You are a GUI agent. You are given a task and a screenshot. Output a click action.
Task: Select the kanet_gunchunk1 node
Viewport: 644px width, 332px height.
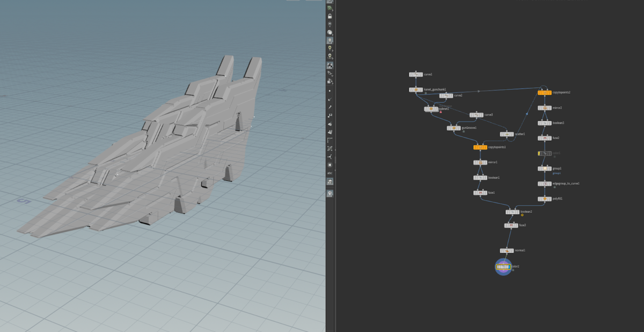(x=416, y=90)
